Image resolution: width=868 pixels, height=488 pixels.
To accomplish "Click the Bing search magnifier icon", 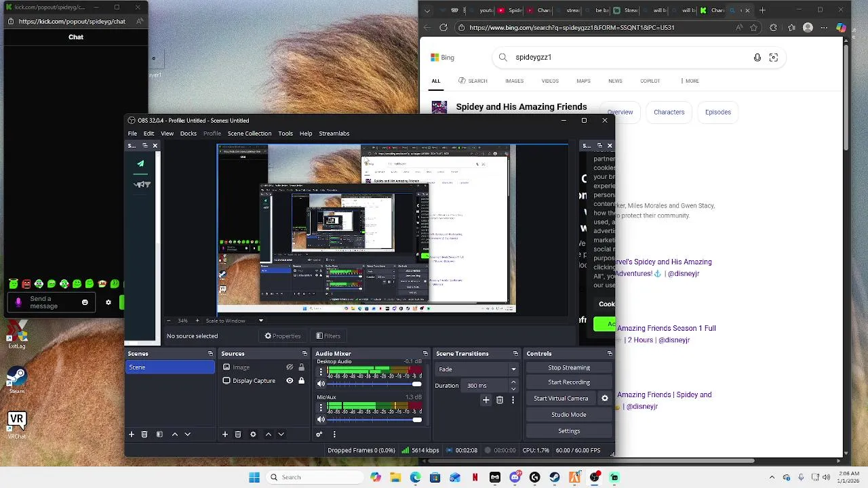I will (x=503, y=58).
